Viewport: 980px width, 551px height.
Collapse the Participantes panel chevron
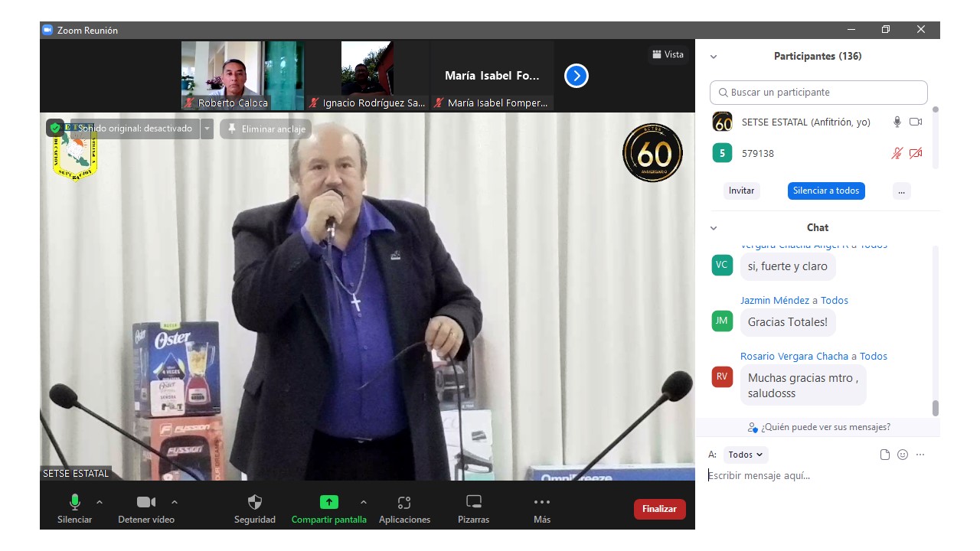(x=714, y=57)
